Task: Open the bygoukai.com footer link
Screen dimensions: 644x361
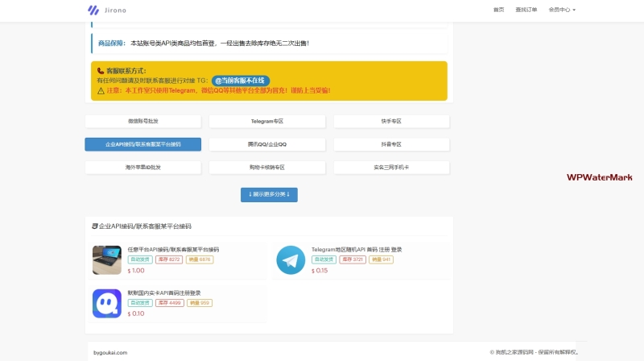Action: (x=110, y=352)
